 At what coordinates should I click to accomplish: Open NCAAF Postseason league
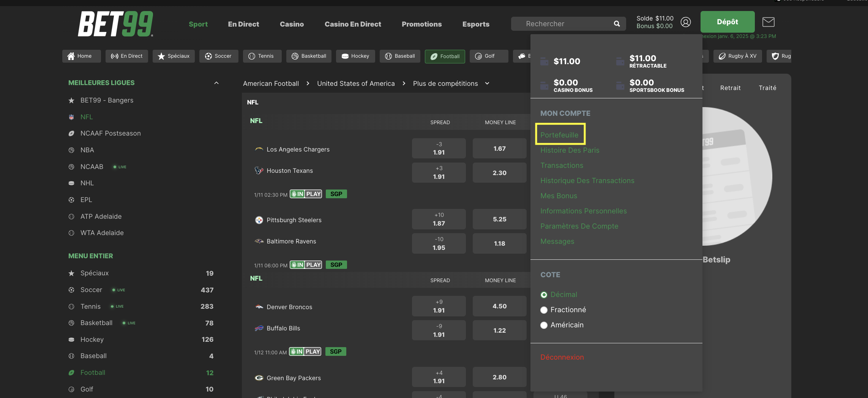[x=110, y=133]
